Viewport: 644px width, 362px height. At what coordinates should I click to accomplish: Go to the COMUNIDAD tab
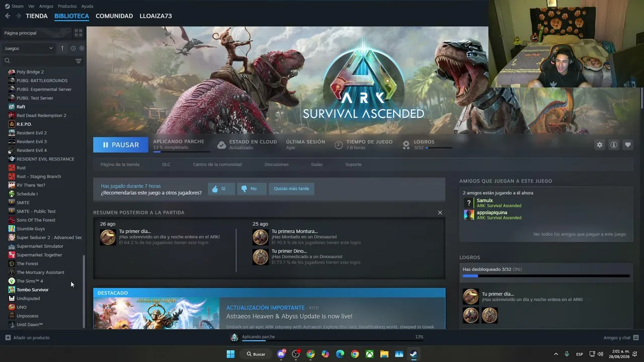click(114, 16)
